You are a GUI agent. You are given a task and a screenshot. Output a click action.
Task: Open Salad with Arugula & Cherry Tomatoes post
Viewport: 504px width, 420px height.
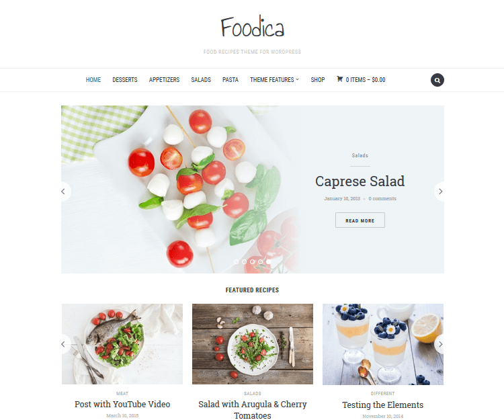point(252,410)
